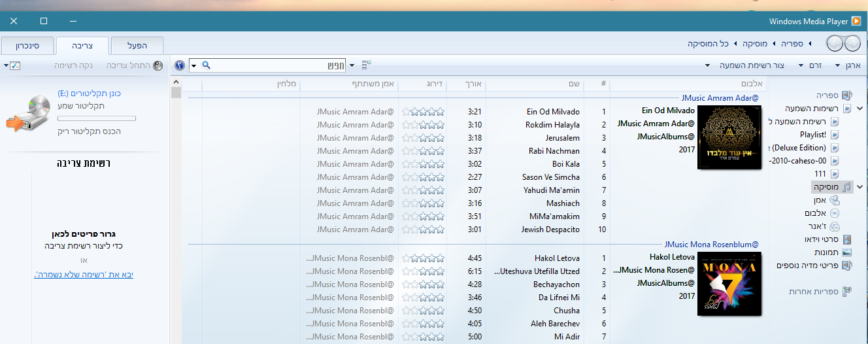Click the מוסיקה music note icon
Viewport: 868px width, 344px height.
pyautogui.click(x=847, y=187)
